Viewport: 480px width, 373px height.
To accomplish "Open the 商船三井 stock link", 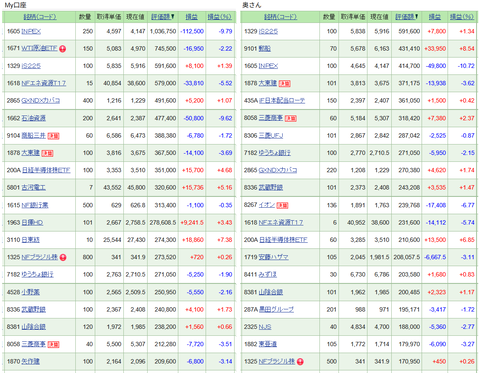I will (x=34, y=135).
